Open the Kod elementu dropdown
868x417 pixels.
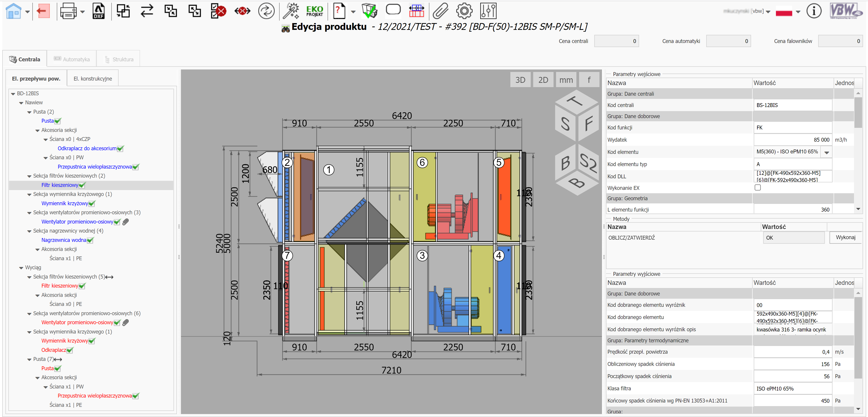(x=827, y=152)
